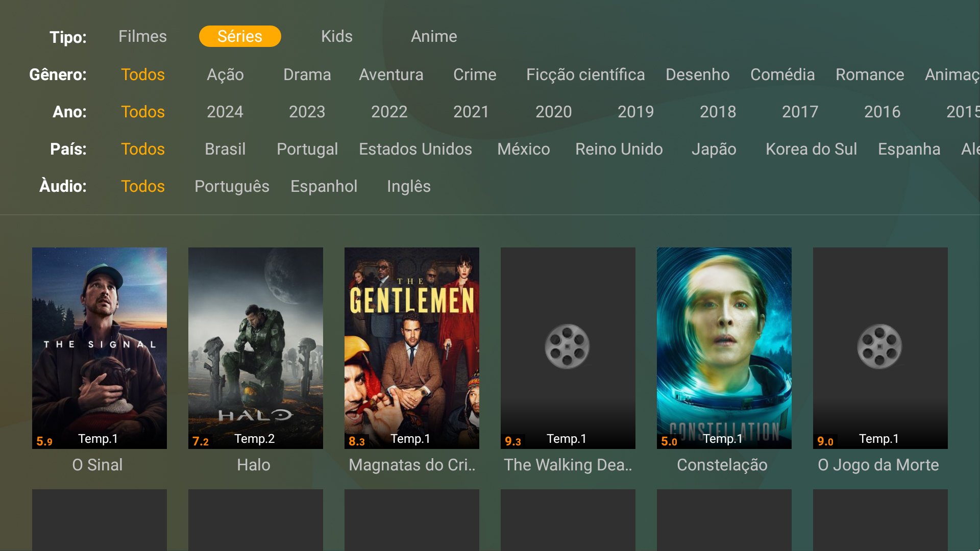Select the Desenho genre filter
The height and width of the screenshot is (551, 980).
tap(698, 74)
